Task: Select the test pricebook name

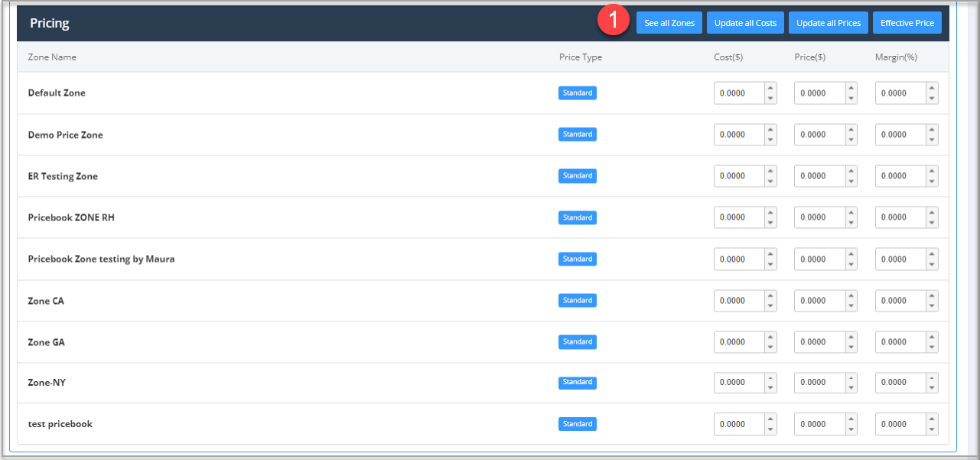Action: pos(60,423)
